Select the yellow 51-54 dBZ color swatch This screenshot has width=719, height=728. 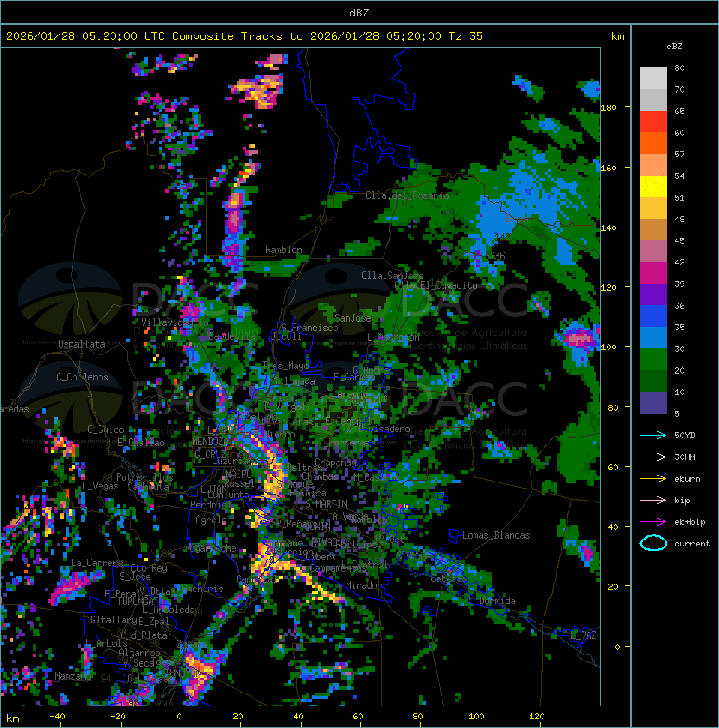[653, 187]
